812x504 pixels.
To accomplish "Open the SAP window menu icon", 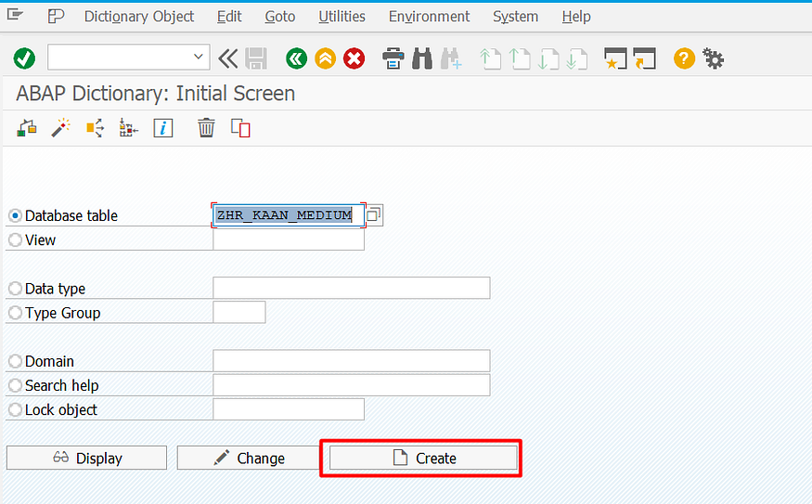I will [15, 15].
